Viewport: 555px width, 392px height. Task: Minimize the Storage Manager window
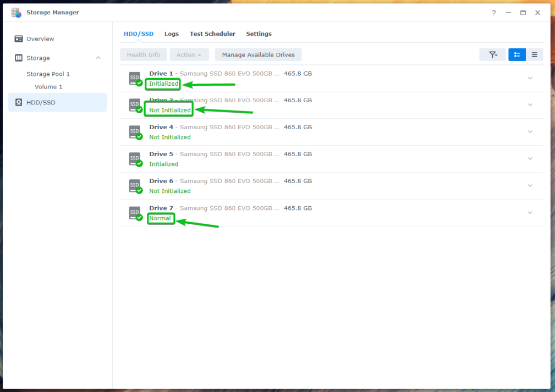click(x=508, y=13)
